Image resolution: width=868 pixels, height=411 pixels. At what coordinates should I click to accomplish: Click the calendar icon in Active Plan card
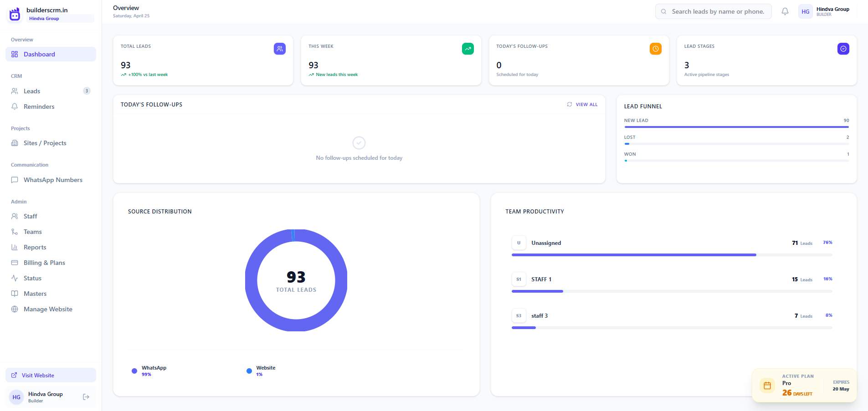tap(767, 386)
